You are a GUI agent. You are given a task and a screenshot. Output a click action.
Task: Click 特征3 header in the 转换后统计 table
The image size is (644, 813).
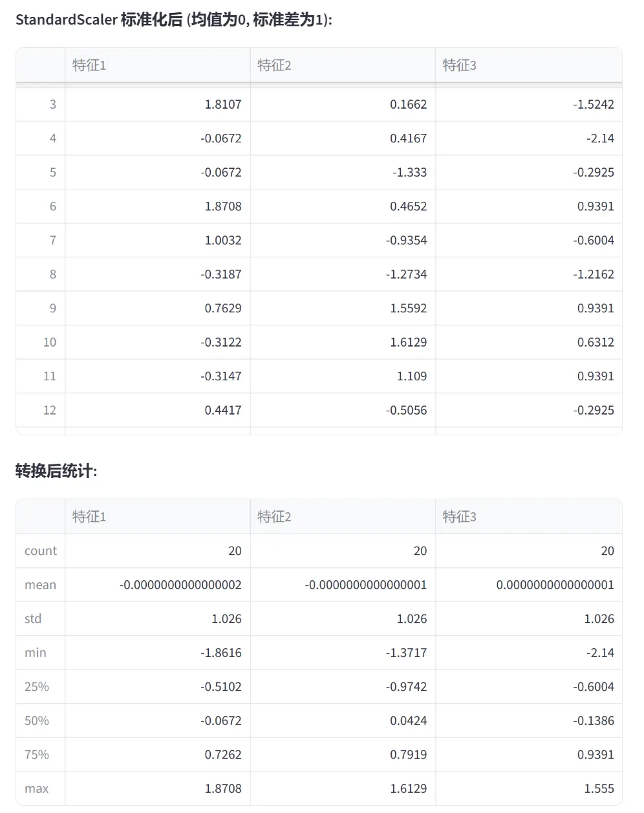pyautogui.click(x=459, y=517)
